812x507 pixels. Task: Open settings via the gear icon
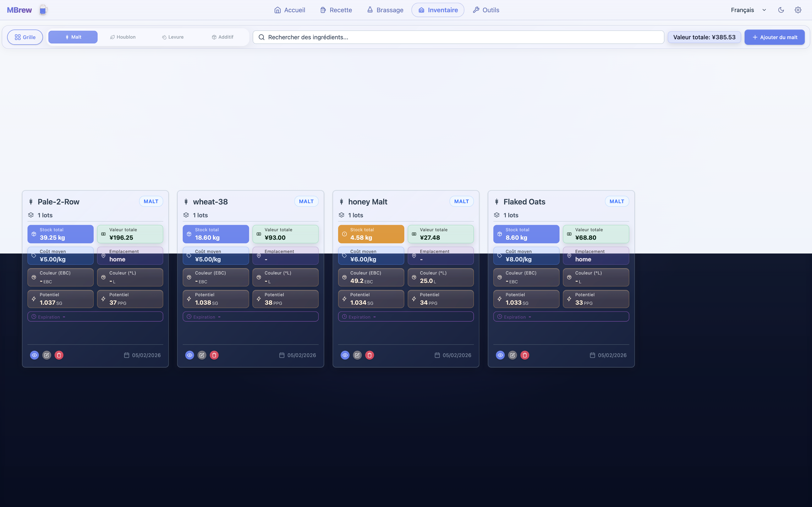798,10
